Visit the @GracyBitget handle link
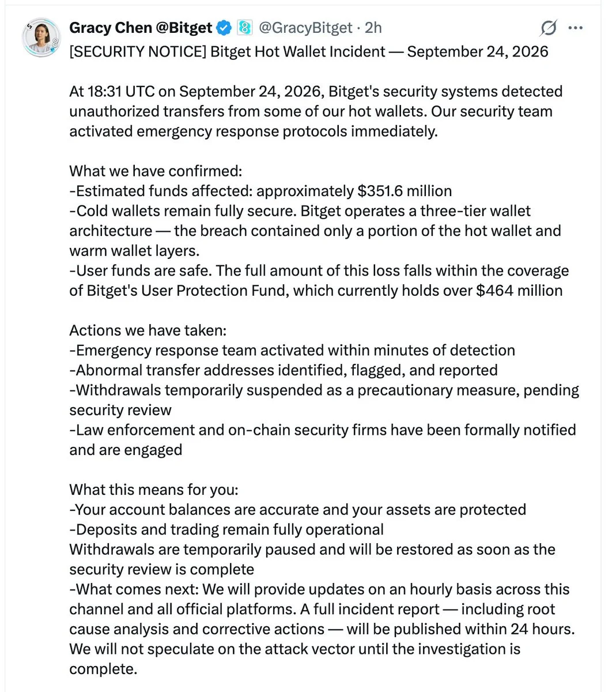 pyautogui.click(x=305, y=27)
